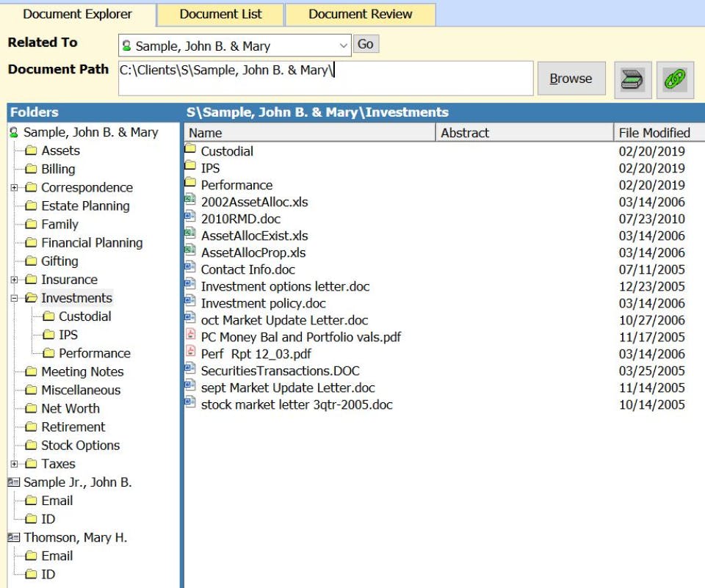The width and height of the screenshot is (705, 588).
Task: Select Gifting folder in tree
Action: click(59, 261)
